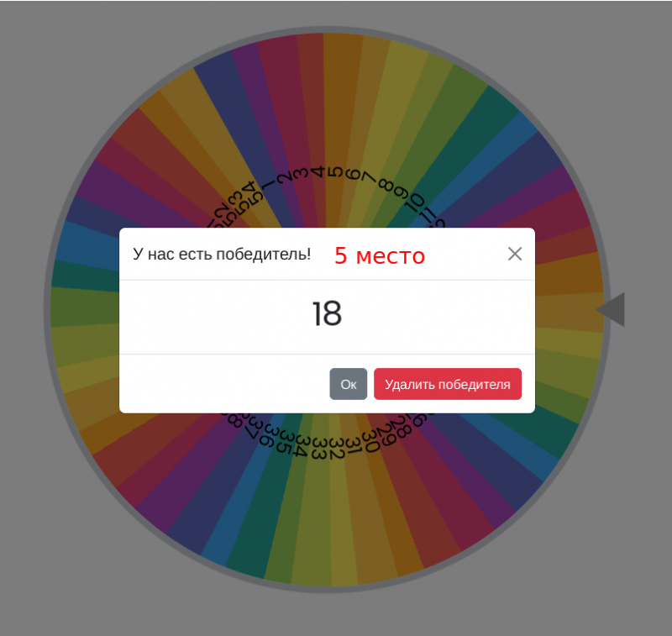This screenshot has height=636, width=672.
Task: Click the Удалить победителя button
Action: (447, 384)
